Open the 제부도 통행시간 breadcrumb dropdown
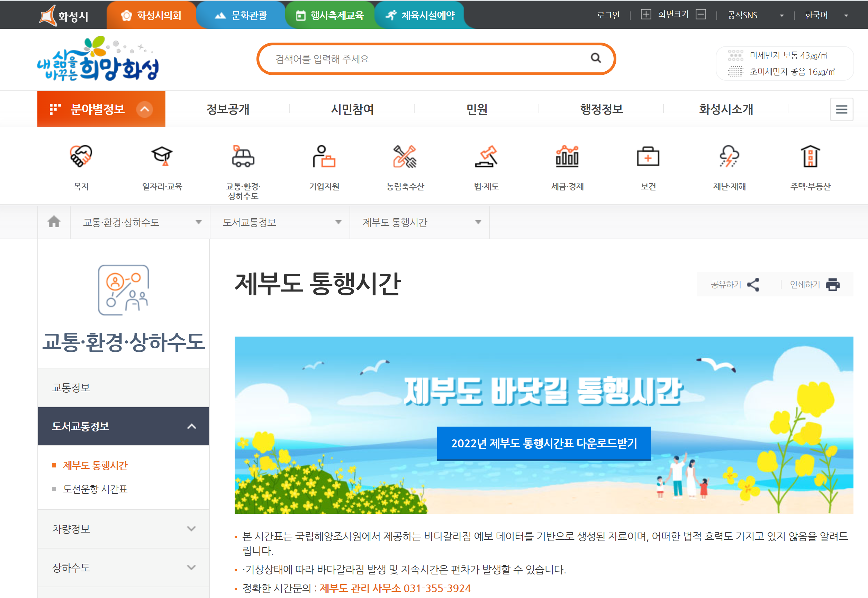Image resolution: width=868 pixels, height=598 pixels. (419, 222)
